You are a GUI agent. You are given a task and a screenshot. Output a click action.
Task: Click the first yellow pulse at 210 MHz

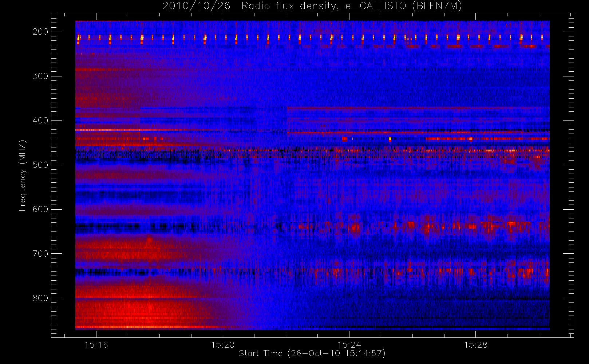pyautogui.click(x=79, y=37)
